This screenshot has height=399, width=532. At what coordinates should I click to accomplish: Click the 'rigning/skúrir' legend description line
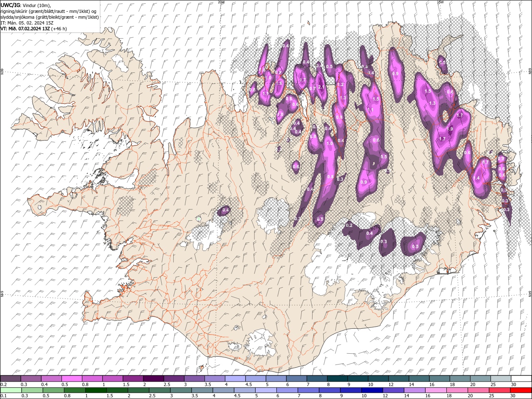pos(49,11)
